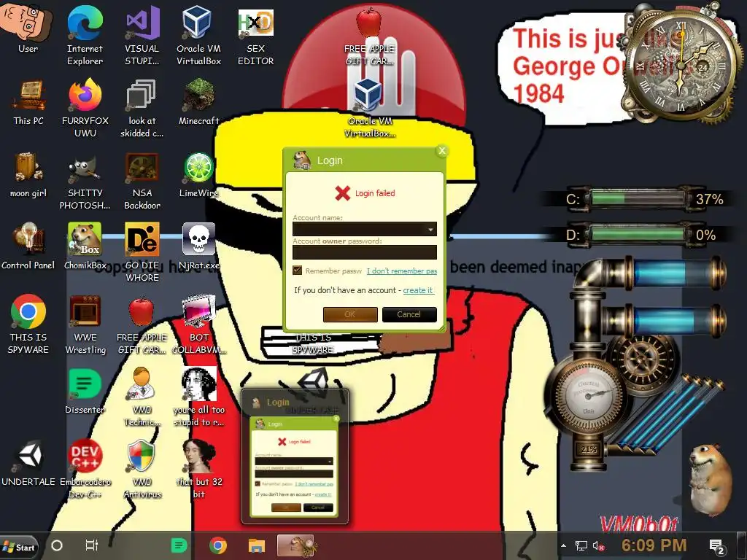Show hidden system tray icons arrow

[564, 545]
